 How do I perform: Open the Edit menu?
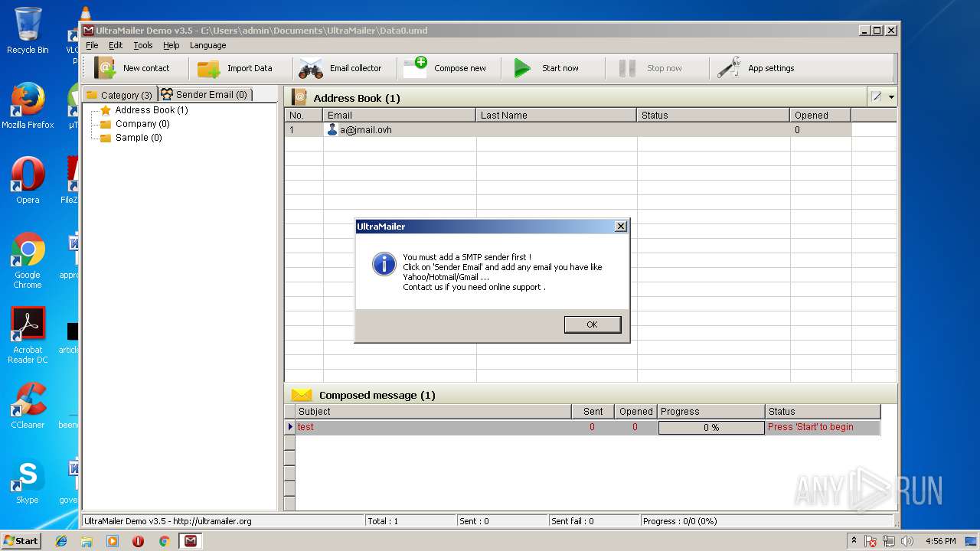click(x=116, y=45)
